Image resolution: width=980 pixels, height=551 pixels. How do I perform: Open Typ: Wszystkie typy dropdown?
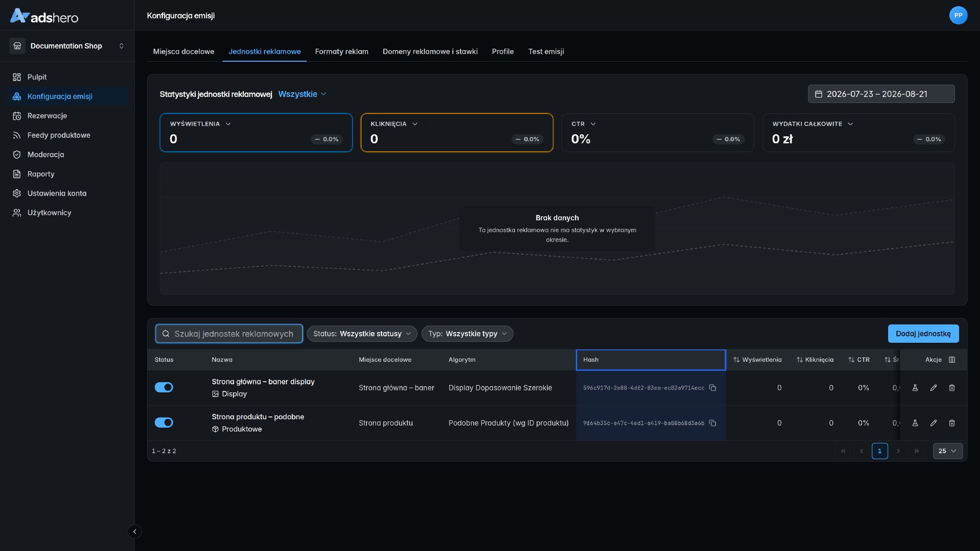[467, 333]
